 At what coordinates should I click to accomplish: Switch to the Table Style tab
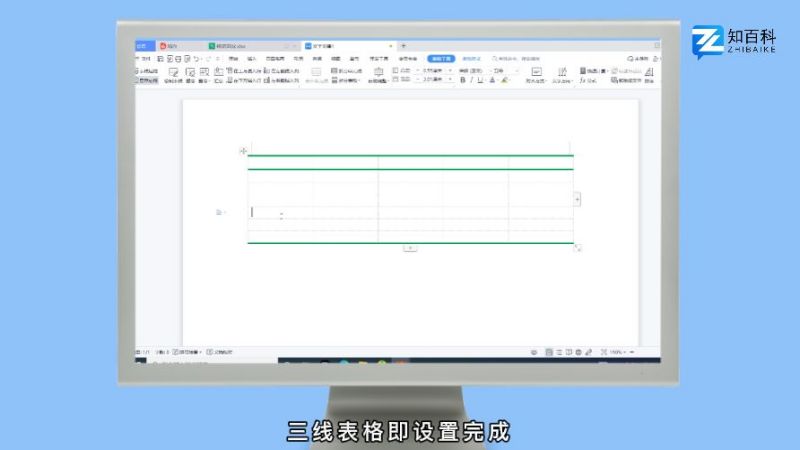[471, 59]
